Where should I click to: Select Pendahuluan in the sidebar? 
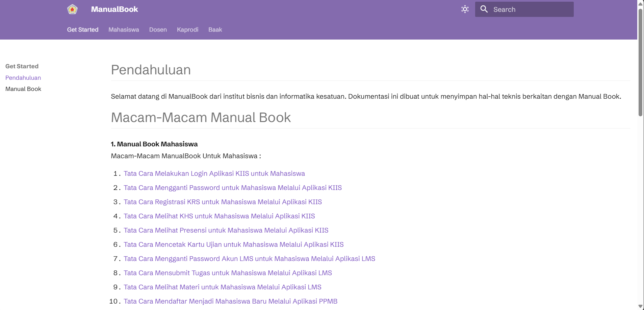coord(23,78)
